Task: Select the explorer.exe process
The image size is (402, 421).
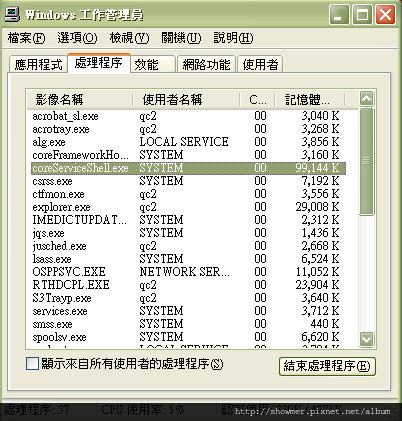Action: point(188,207)
